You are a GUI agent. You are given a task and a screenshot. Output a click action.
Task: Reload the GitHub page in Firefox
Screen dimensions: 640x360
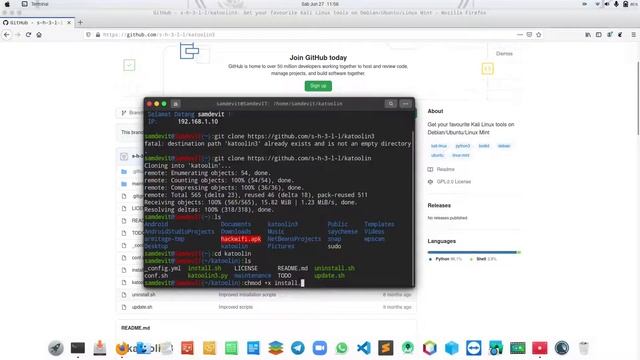(28, 35)
